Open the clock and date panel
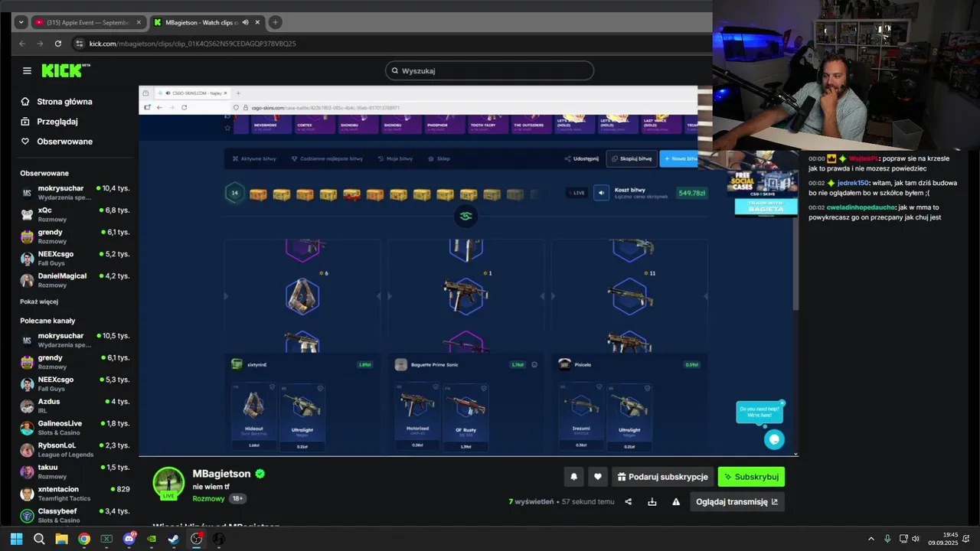 coord(943,539)
